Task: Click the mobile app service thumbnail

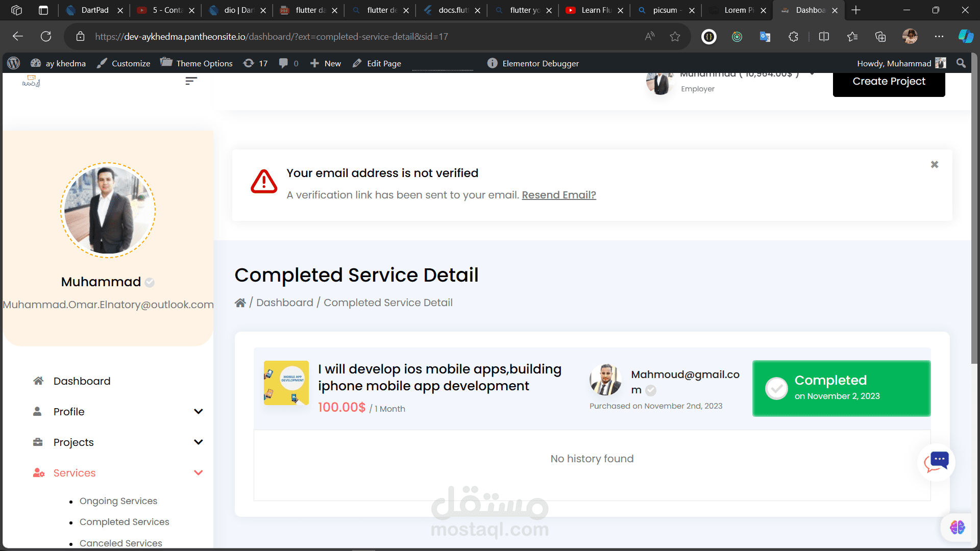Action: point(286,383)
